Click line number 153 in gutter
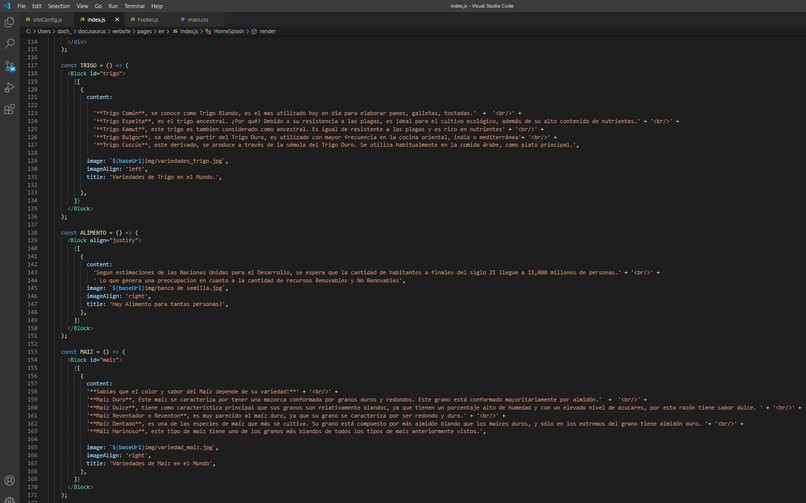 [x=32, y=352]
